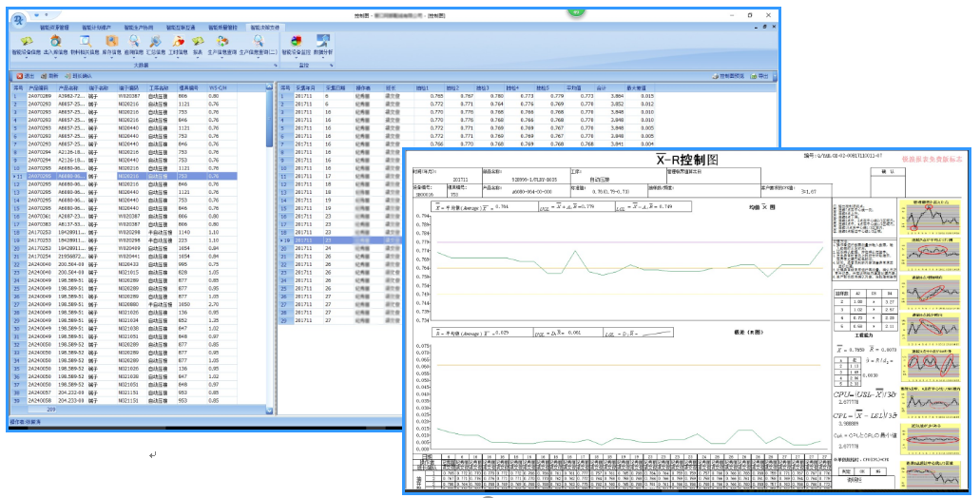Select the highlighted row 11 in left table

pos(133,176)
